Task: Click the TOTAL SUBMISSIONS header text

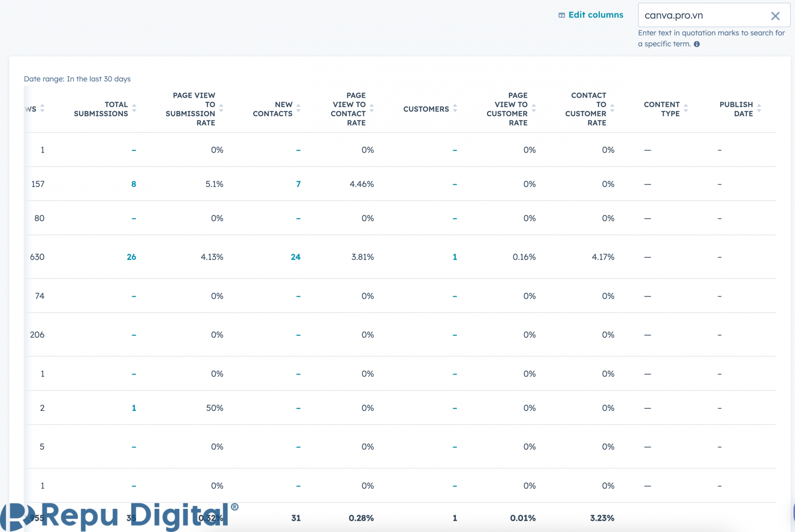Action: [101, 109]
